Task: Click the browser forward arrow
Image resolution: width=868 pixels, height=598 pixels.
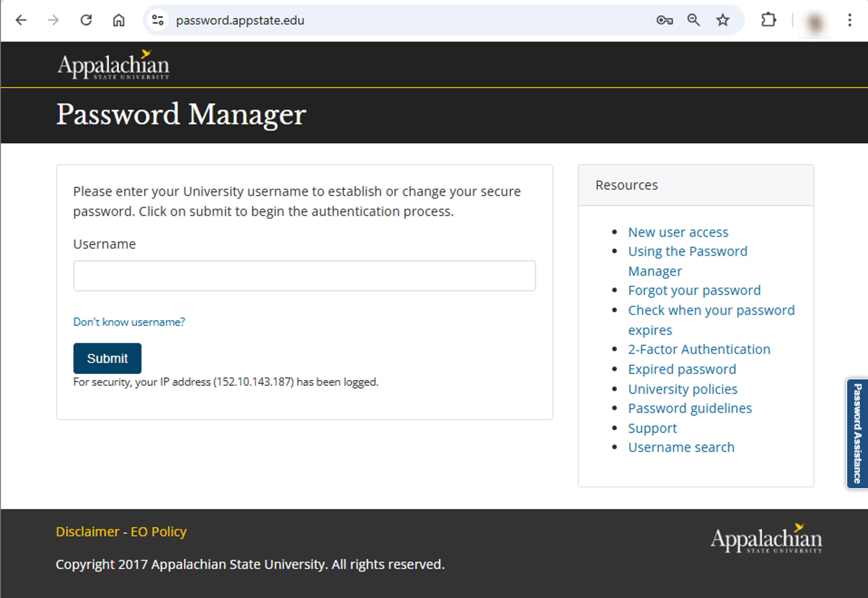Action: (x=54, y=20)
